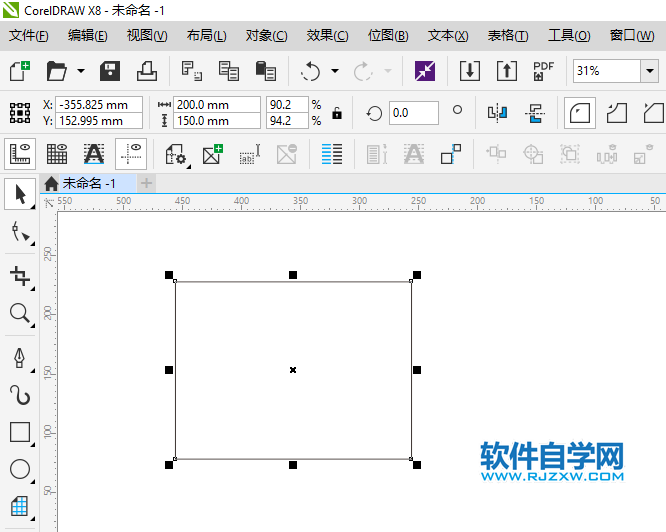Open the 效果(C) menu

click(x=327, y=36)
